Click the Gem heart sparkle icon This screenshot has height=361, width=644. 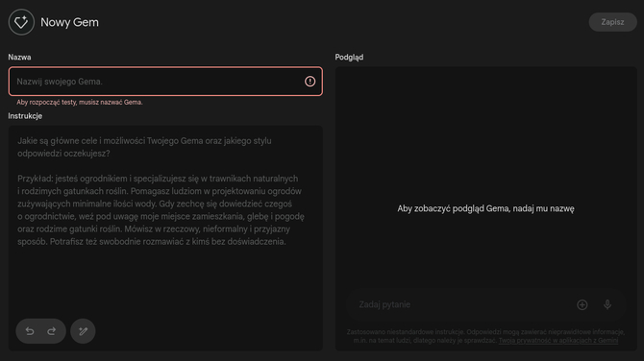click(x=21, y=22)
